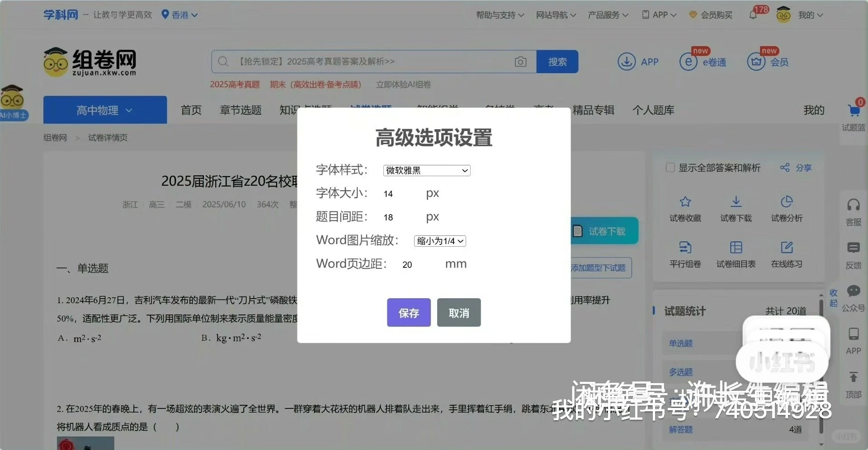Open the 试题篮 basket icon
The width and height of the screenshot is (868, 450).
[854, 109]
